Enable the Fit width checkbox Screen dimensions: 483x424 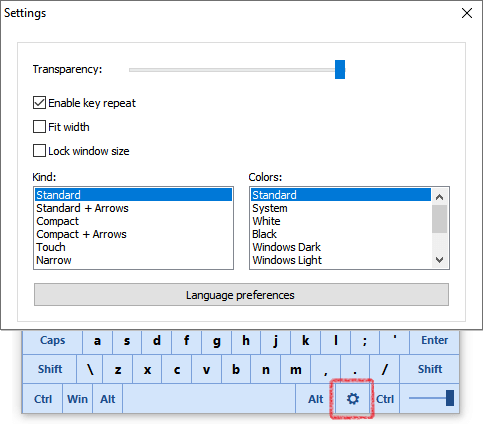coord(39,127)
